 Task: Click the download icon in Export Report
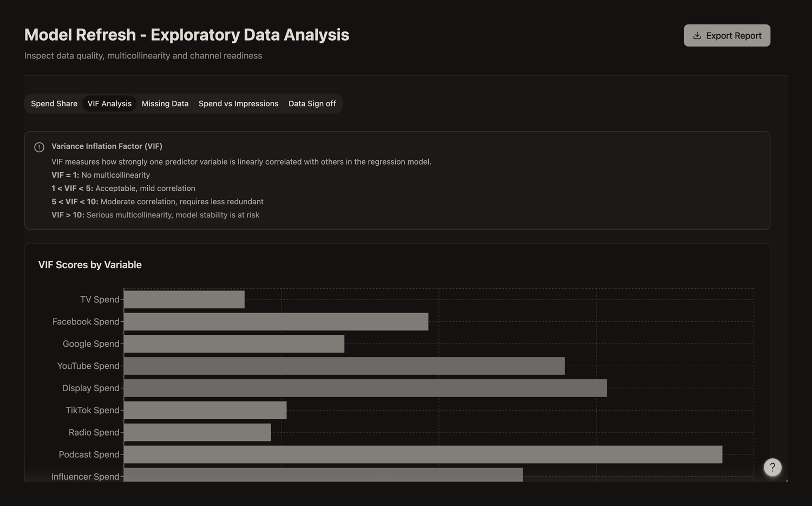click(697, 36)
